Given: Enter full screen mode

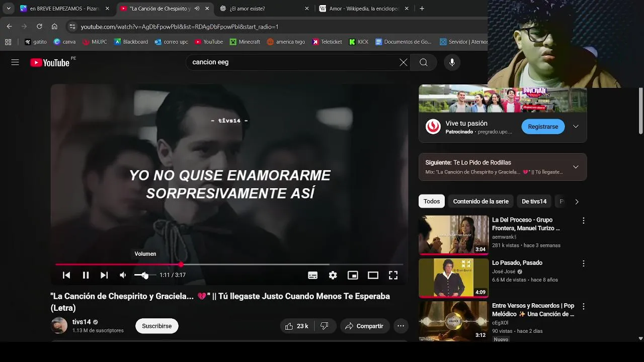Looking at the screenshot, I should (x=393, y=275).
